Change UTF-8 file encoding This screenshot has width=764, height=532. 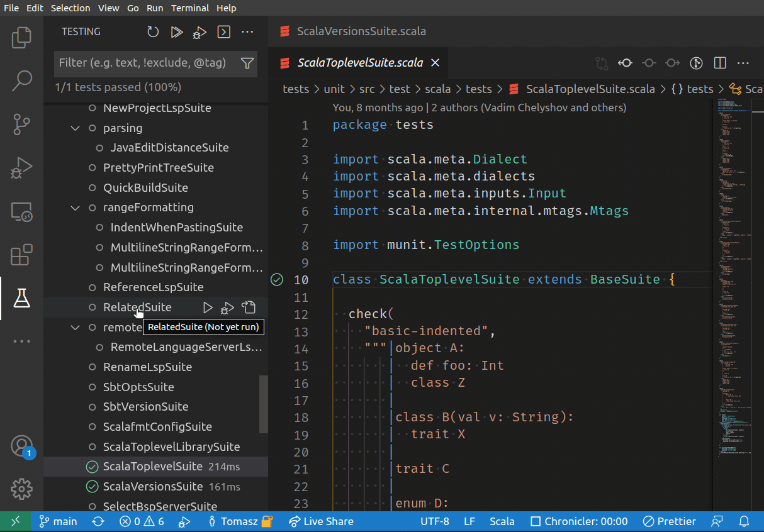click(x=435, y=521)
